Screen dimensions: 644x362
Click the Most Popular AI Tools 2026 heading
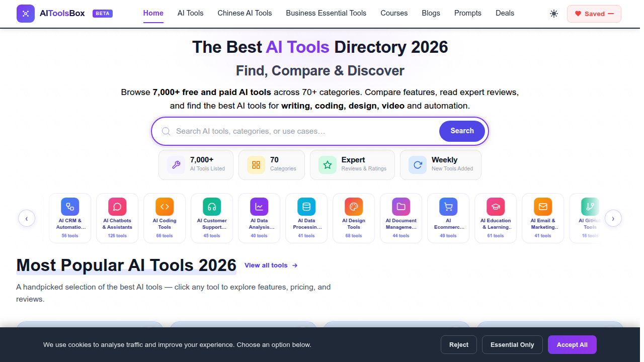point(126,265)
